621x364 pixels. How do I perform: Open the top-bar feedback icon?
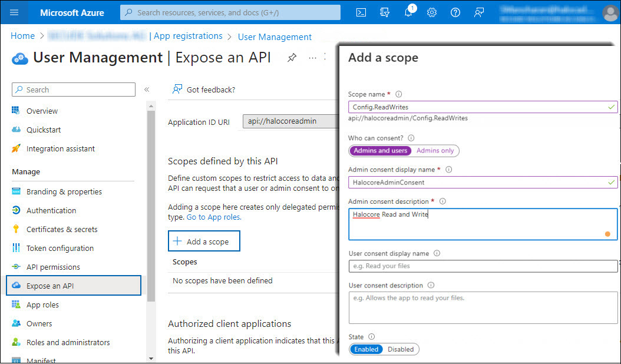[479, 12]
